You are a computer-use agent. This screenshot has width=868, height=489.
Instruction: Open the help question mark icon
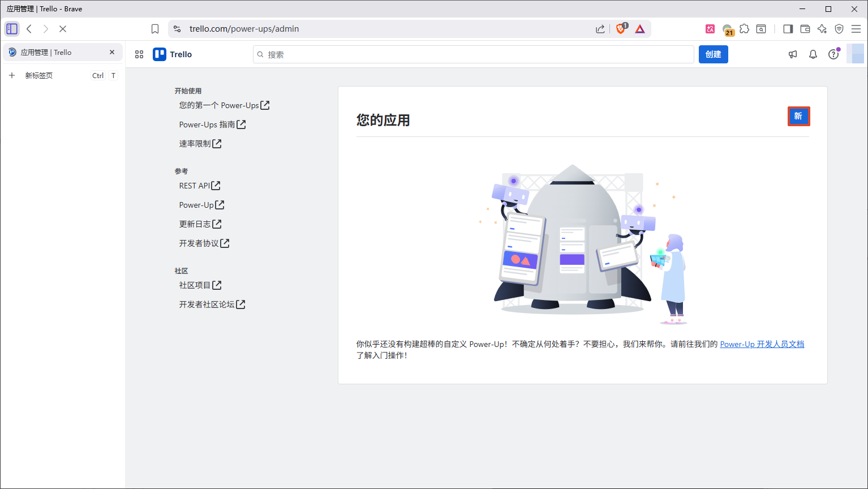(833, 54)
